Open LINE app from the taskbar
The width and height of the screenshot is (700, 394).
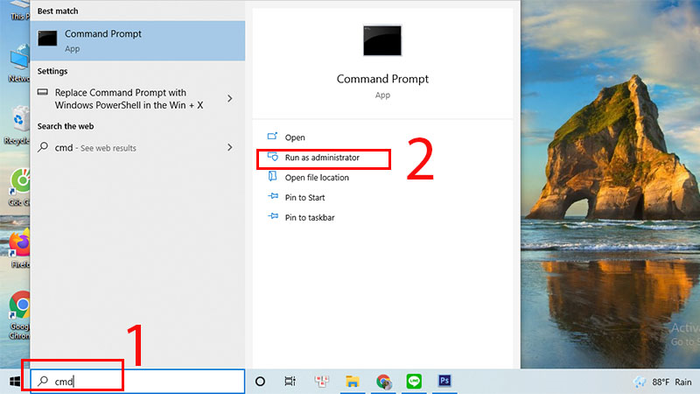click(x=414, y=382)
